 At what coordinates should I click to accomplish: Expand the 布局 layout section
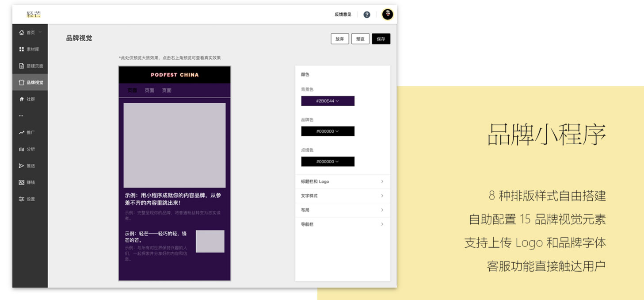coord(342,210)
